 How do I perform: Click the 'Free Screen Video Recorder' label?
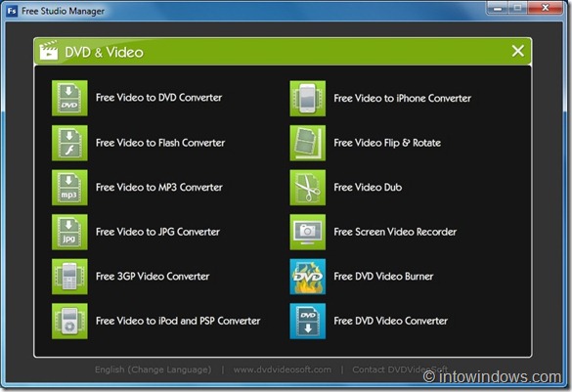click(395, 232)
